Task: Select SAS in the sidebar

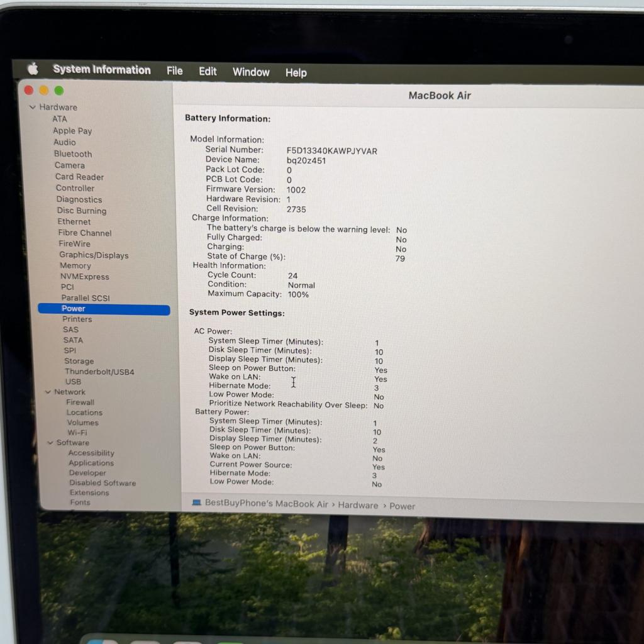Action: (x=70, y=330)
